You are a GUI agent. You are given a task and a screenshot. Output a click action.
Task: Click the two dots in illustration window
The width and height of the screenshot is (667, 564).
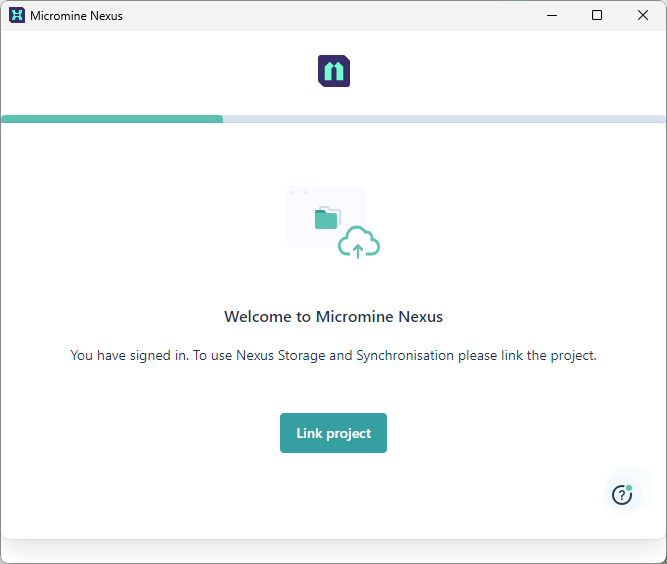[x=297, y=192]
